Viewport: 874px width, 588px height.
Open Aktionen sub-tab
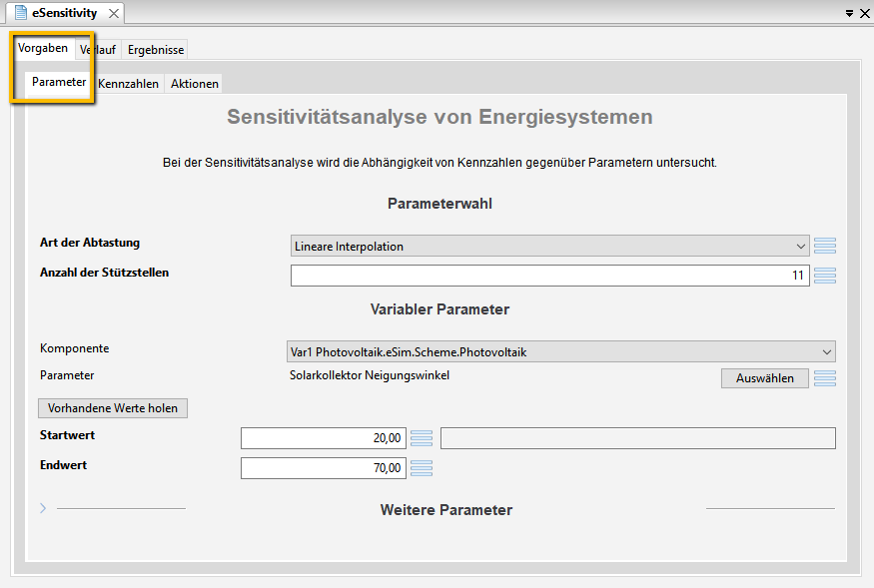coord(195,84)
